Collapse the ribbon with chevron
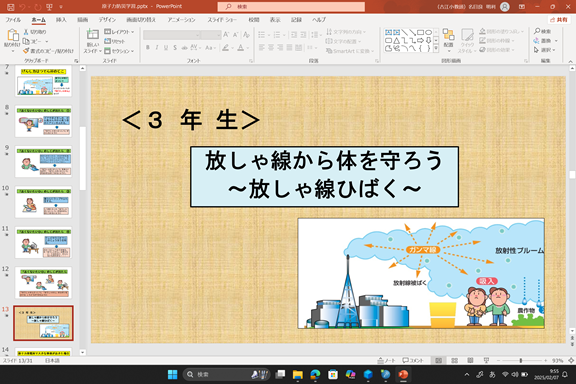The height and width of the screenshot is (384, 576). (x=570, y=61)
